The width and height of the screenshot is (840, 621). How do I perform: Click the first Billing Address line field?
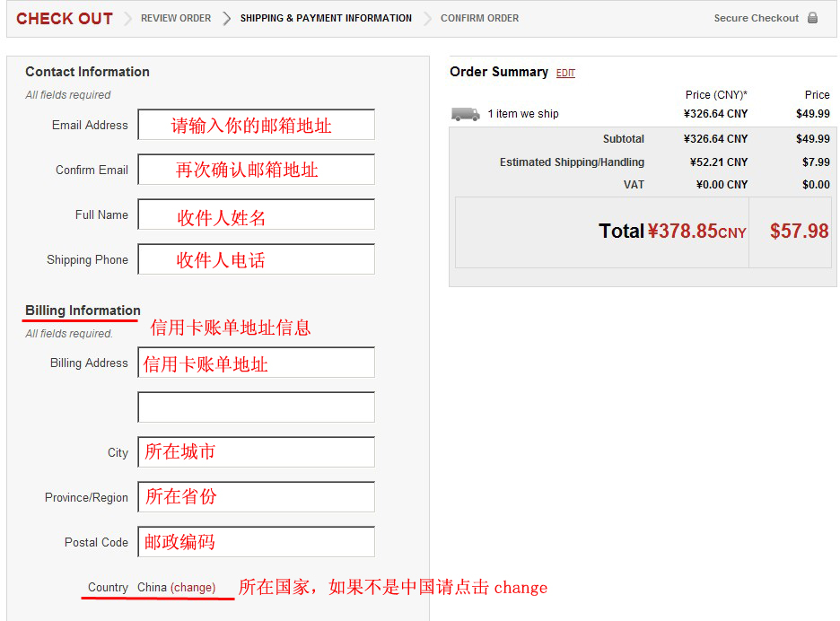(x=256, y=363)
